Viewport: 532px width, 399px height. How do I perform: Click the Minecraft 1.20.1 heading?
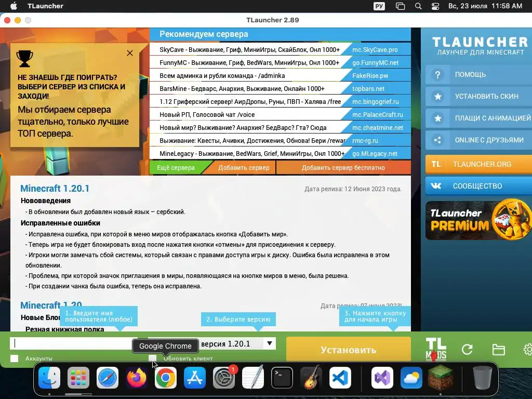pos(55,189)
